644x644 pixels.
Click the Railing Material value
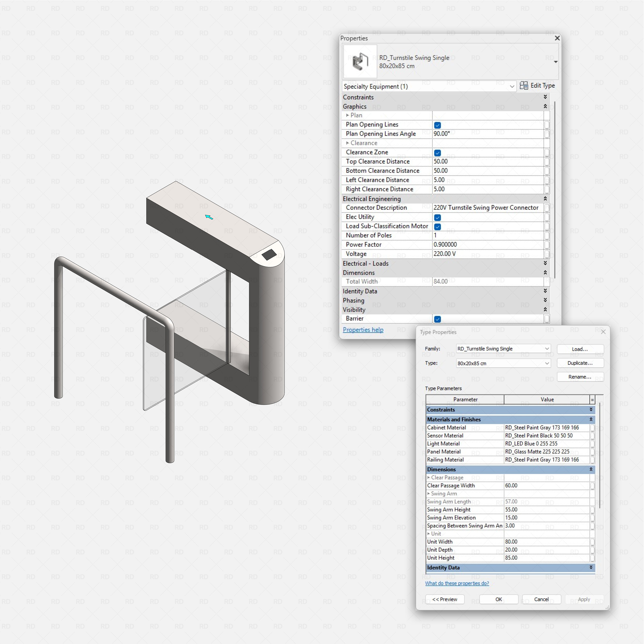pos(547,460)
